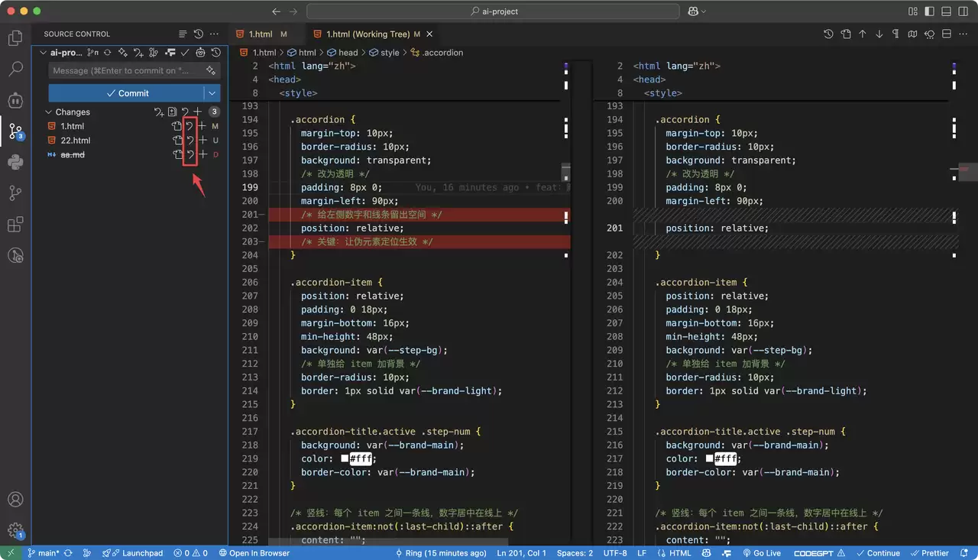
Task: Open file icon in diff editor toolbar
Action: tap(846, 34)
